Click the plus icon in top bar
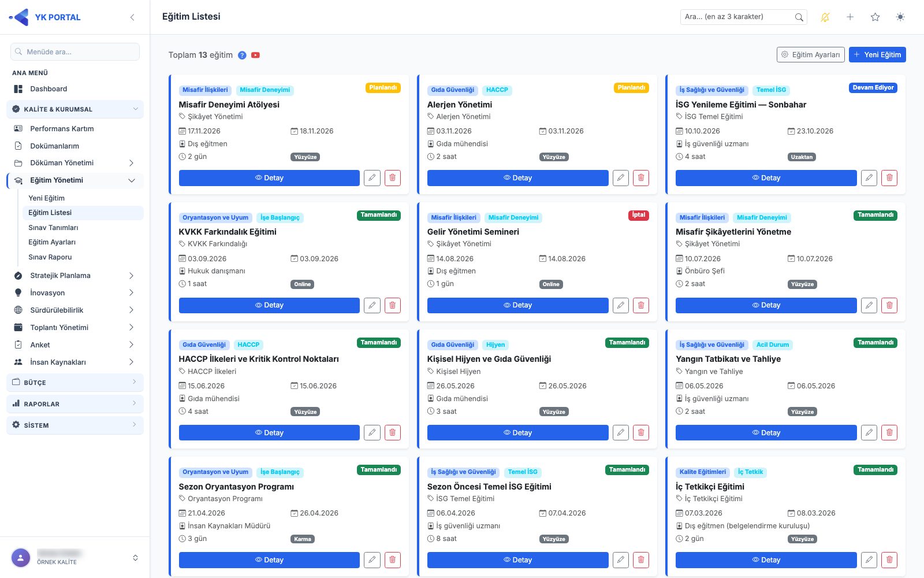 (x=850, y=17)
